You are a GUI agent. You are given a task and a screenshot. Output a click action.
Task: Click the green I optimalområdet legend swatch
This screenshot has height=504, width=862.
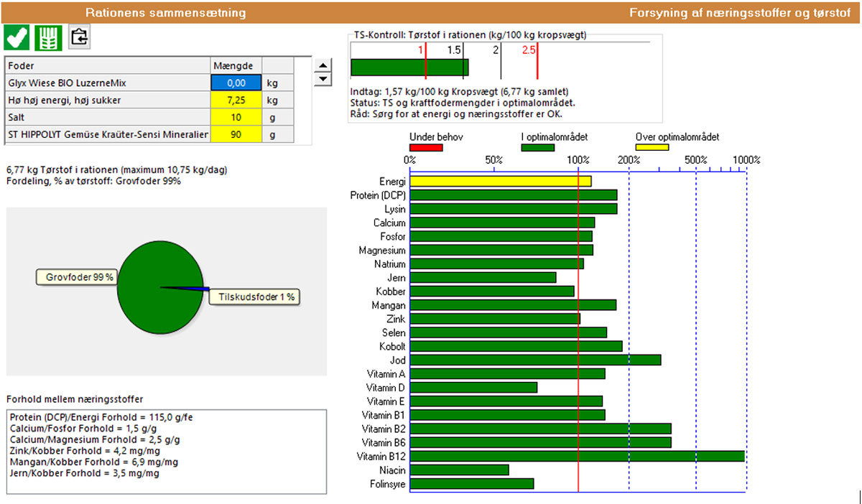537,148
